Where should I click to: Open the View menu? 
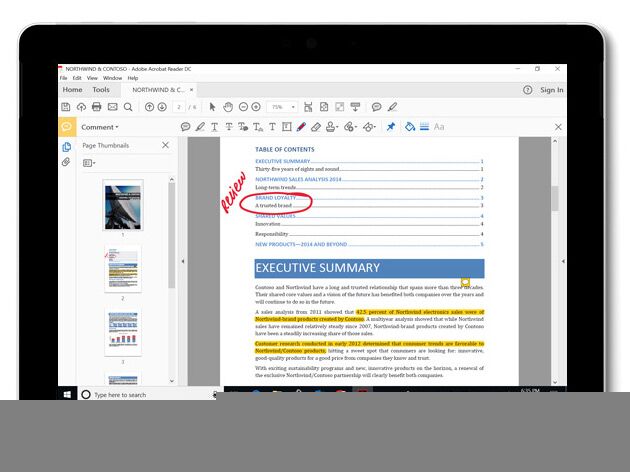92,78
